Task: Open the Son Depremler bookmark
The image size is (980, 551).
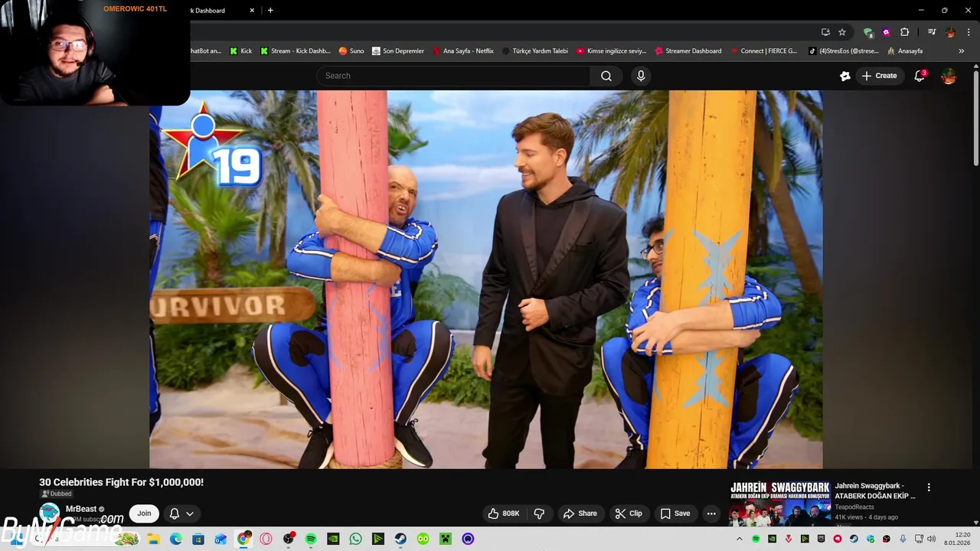Action: [x=398, y=51]
